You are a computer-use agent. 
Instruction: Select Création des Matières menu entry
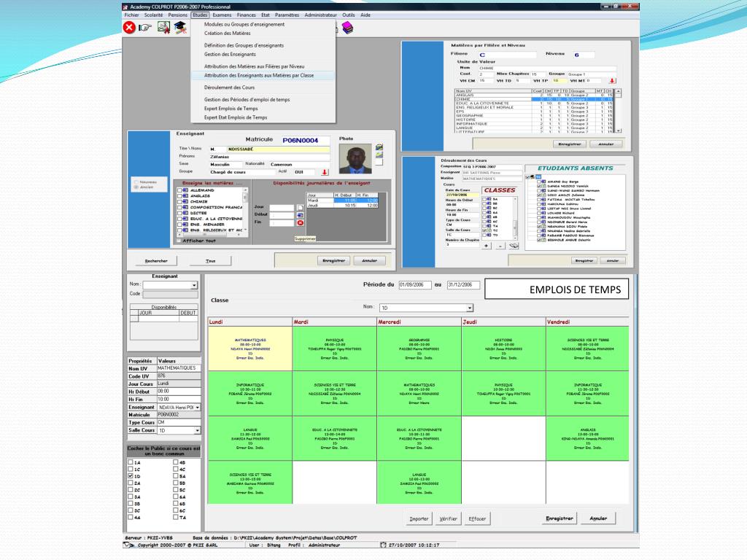(228, 34)
